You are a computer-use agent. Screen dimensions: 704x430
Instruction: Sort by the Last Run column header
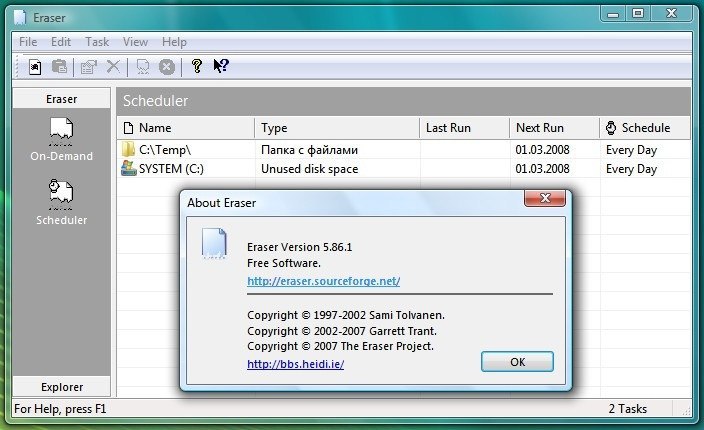coord(464,128)
